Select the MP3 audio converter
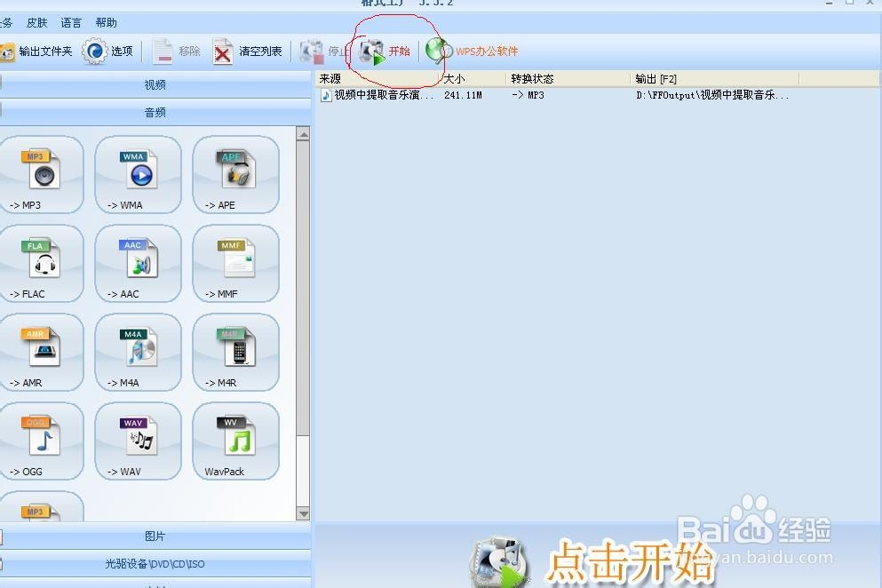882x588 pixels. (43, 174)
